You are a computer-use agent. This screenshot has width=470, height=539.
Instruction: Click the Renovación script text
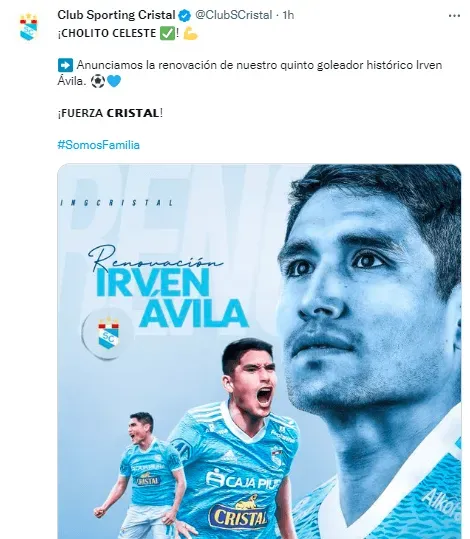pos(155,258)
